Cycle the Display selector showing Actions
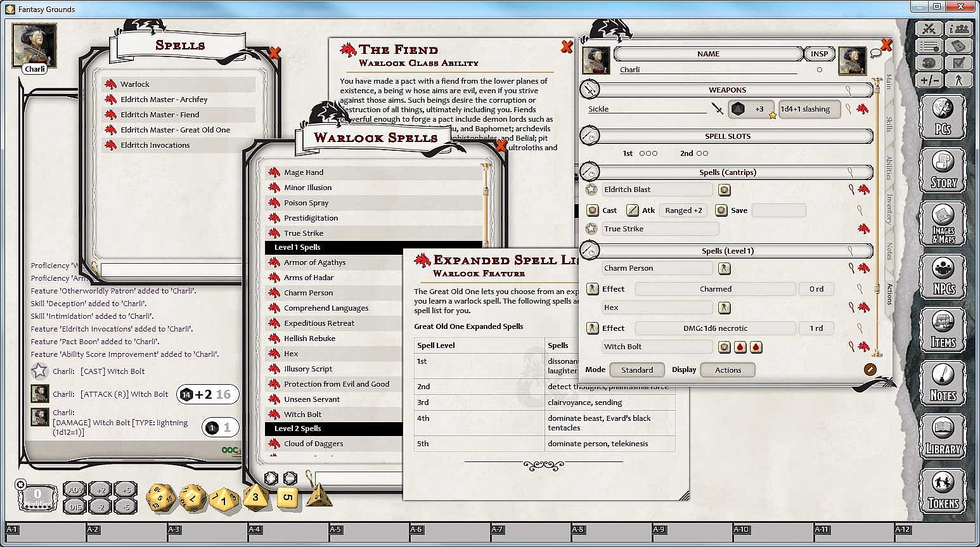Viewport: 980px width, 547px height. (728, 370)
